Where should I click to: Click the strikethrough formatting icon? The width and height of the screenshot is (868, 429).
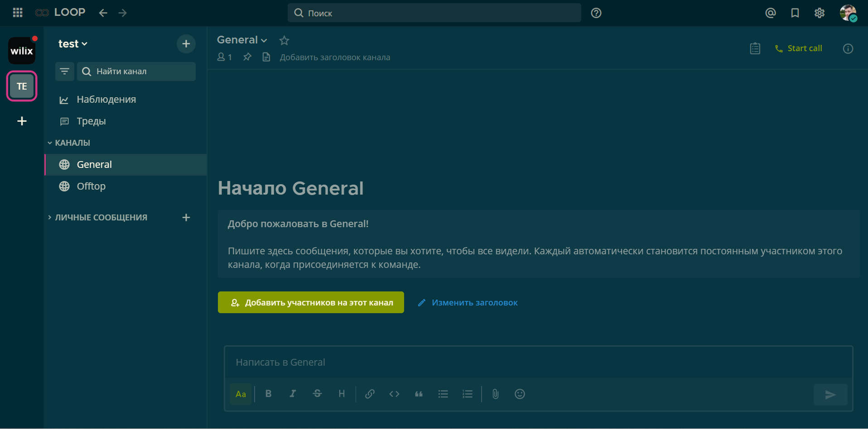317,394
